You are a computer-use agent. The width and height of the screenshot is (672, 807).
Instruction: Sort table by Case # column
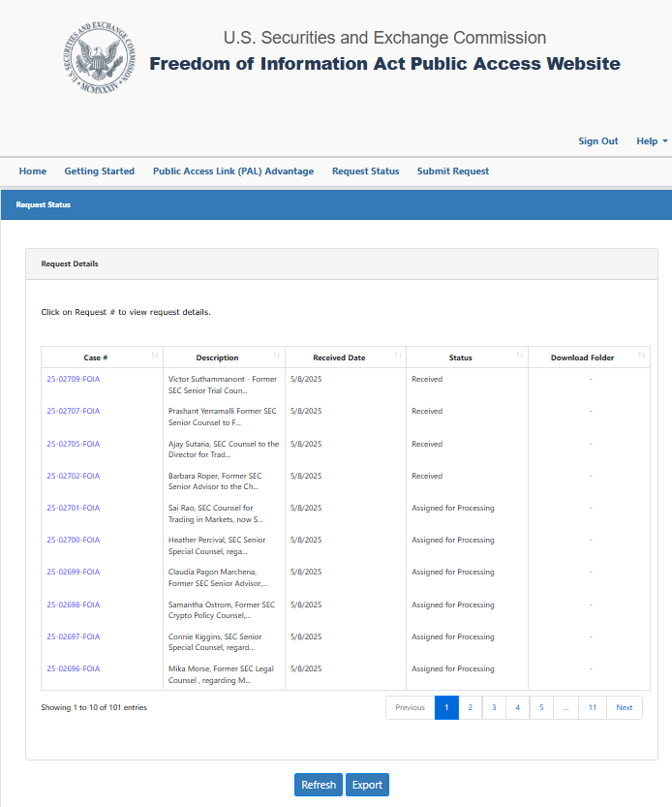pos(154,356)
